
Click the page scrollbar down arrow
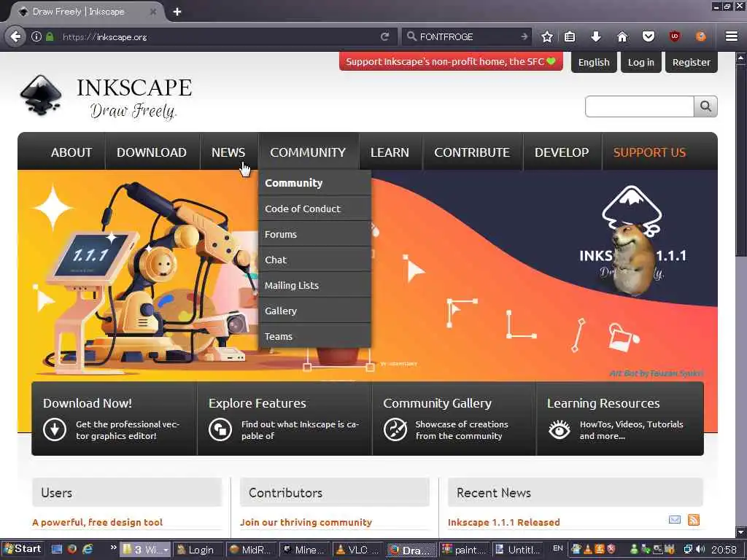(740, 532)
